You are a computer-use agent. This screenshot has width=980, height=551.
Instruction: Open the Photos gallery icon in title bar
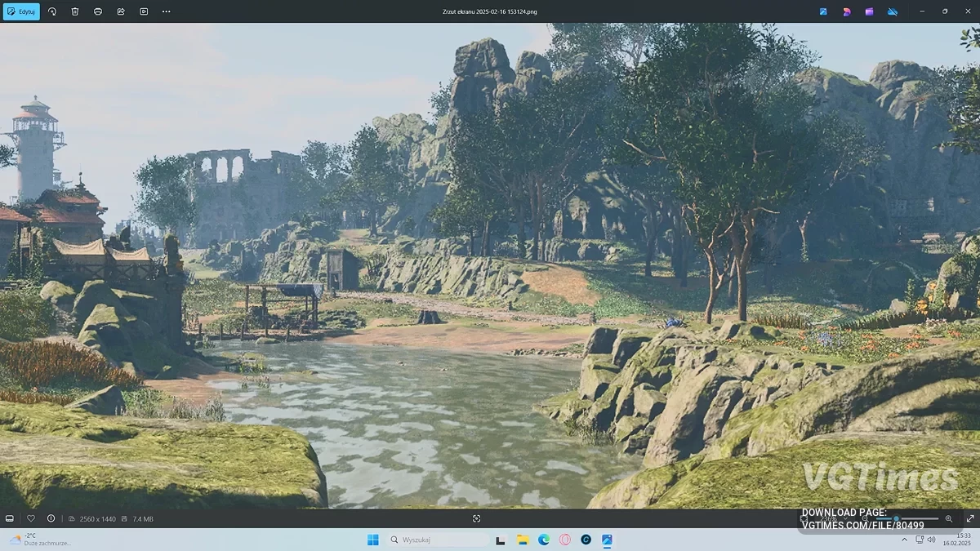point(824,11)
